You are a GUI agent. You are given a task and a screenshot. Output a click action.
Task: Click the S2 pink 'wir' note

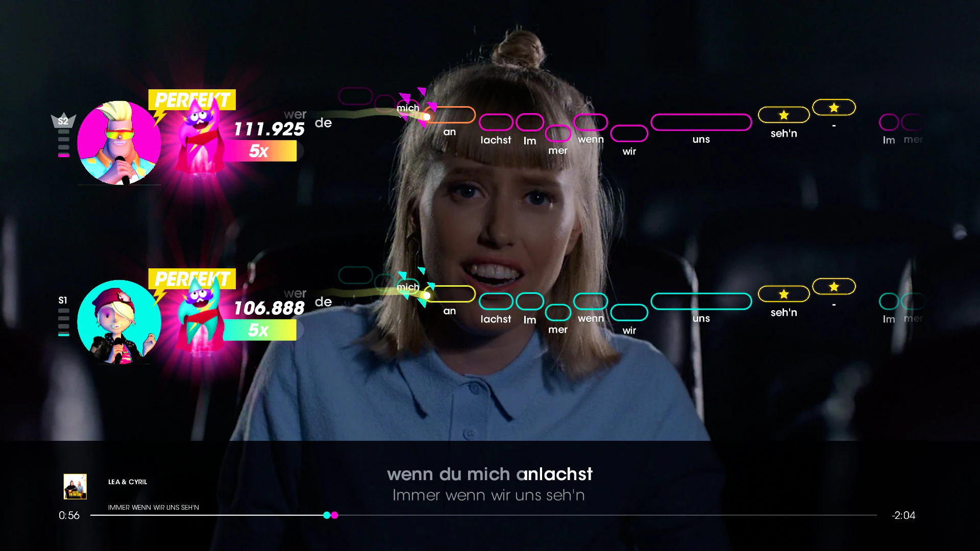point(629,134)
